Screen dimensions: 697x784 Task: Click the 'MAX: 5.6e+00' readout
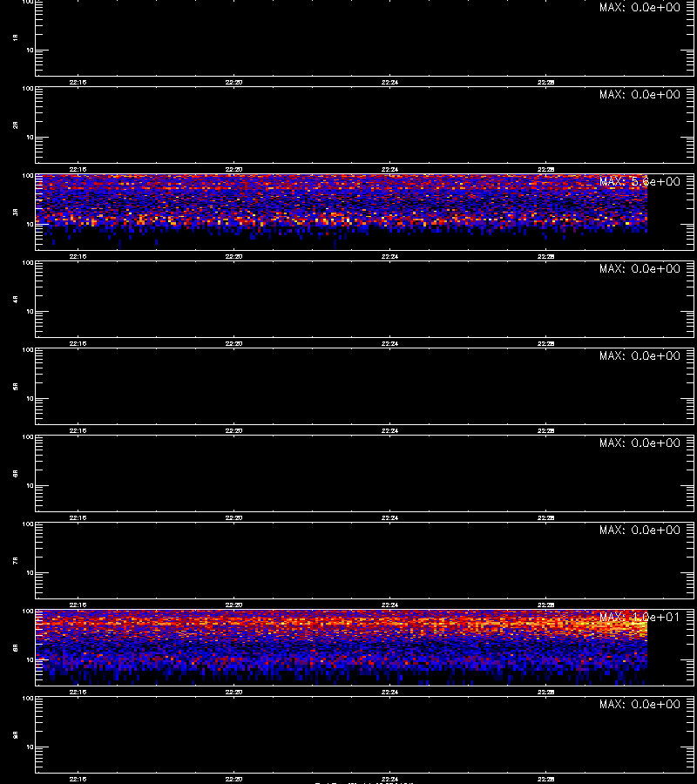pyautogui.click(x=639, y=181)
